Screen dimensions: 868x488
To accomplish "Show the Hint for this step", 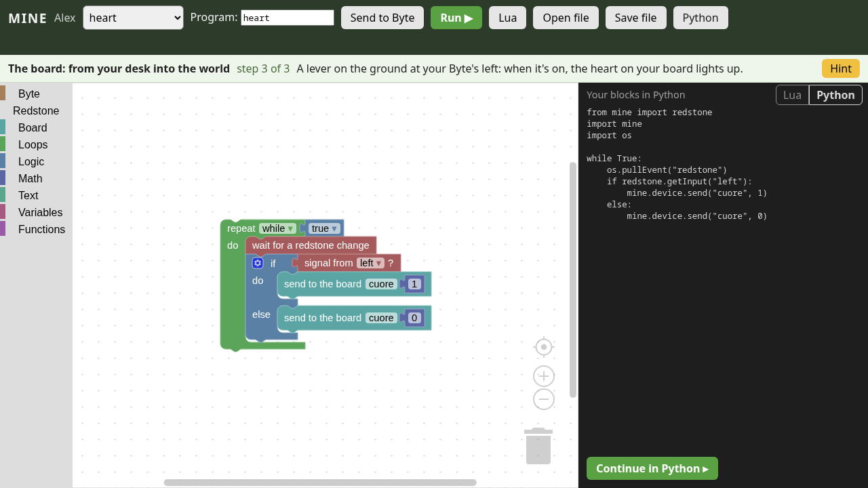I will pos(841,68).
